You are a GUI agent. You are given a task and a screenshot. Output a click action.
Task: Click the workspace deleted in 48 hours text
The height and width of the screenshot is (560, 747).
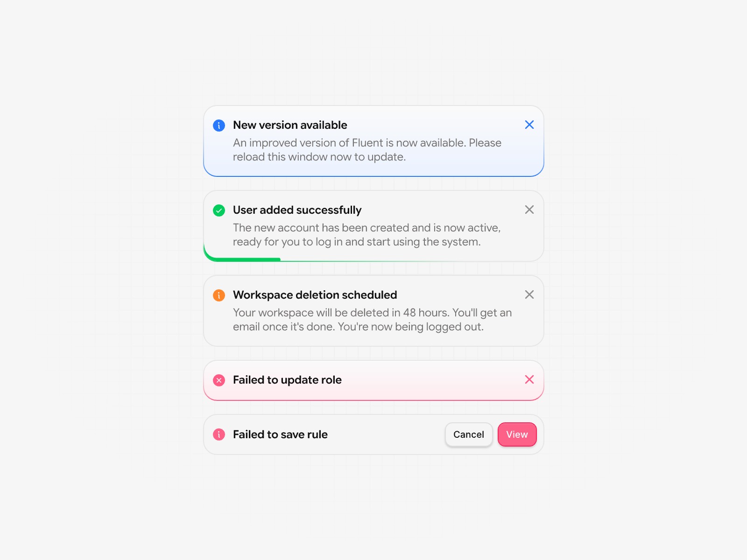click(372, 320)
